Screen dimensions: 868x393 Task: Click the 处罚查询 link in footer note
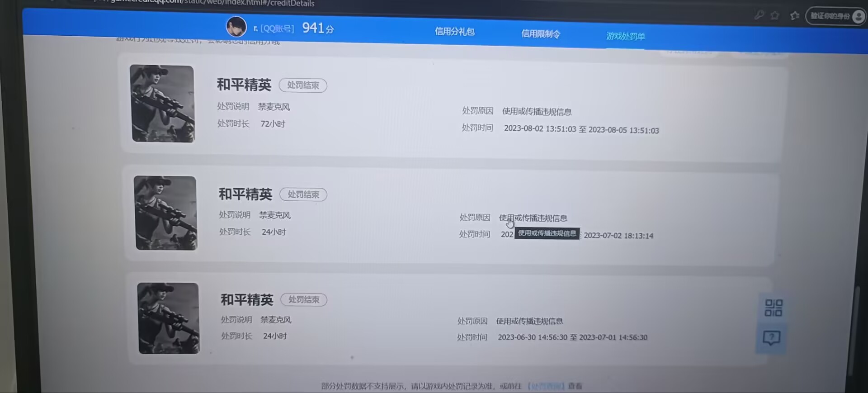point(546,386)
